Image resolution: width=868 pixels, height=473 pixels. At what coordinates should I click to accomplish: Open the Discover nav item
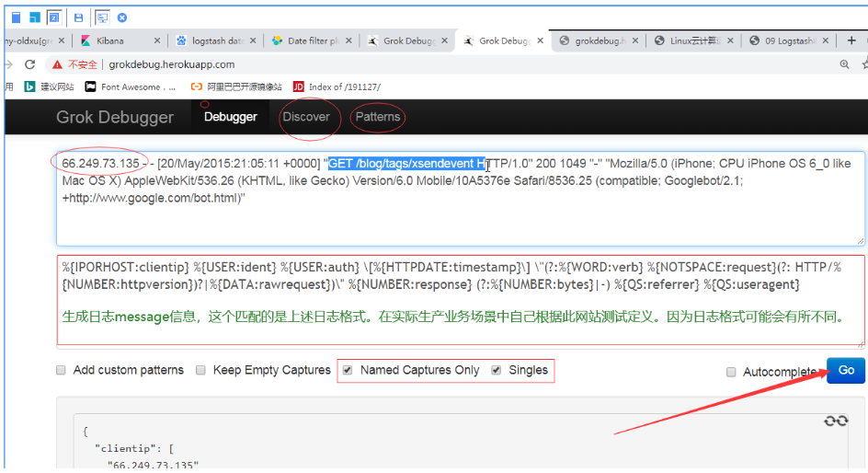(x=306, y=117)
